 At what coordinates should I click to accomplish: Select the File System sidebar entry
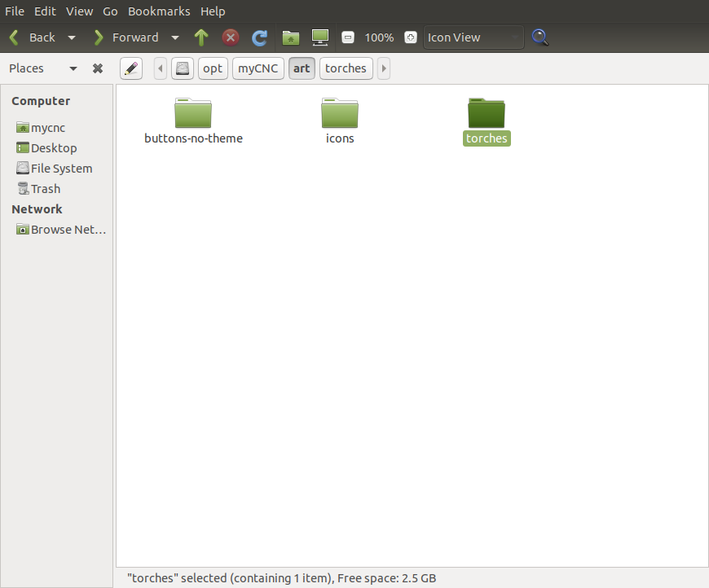[61, 169]
